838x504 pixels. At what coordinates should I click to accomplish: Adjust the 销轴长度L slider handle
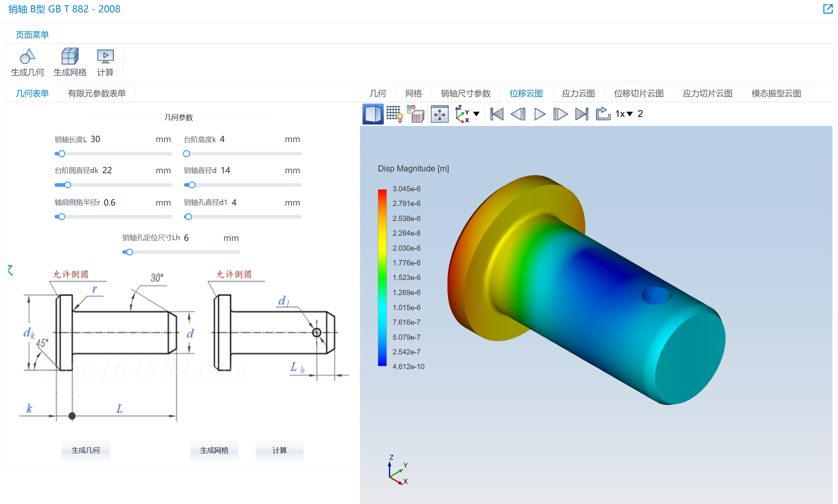pyautogui.click(x=62, y=154)
